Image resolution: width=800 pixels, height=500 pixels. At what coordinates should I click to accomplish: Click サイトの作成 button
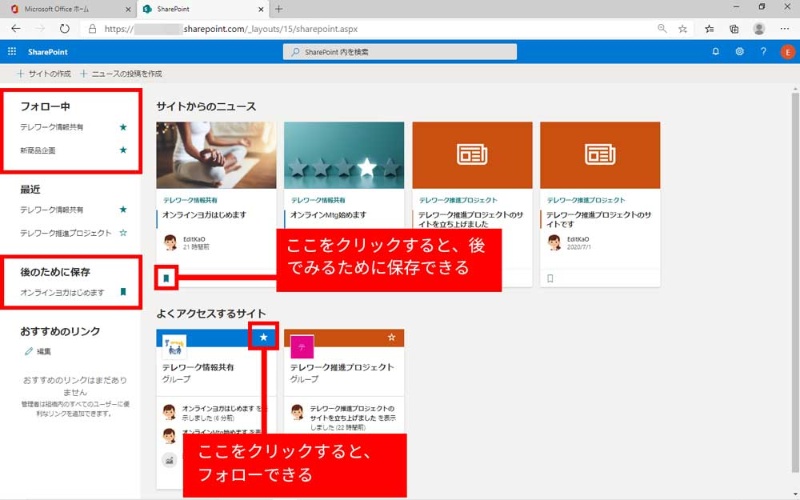(x=44, y=73)
